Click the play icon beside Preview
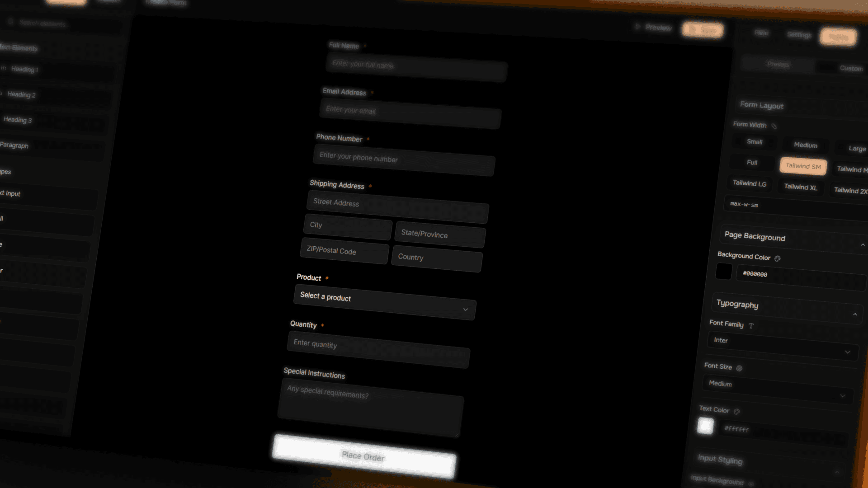This screenshot has height=488, width=868. 637,27
